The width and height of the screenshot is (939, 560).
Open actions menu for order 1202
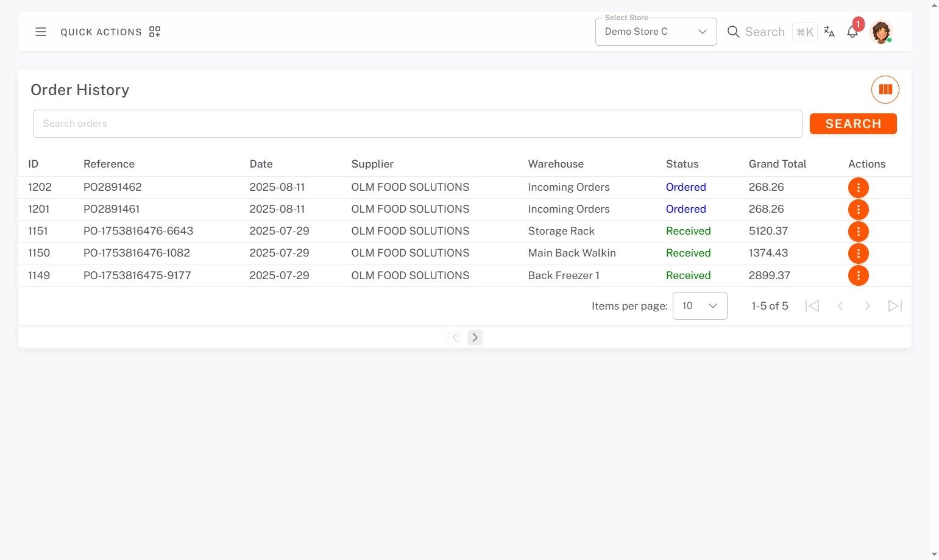coord(858,188)
